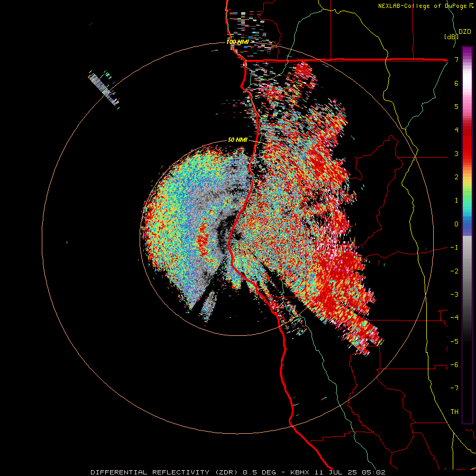Click the DZD product label above color bar
The width and height of the screenshot is (476, 476).
[465, 32]
